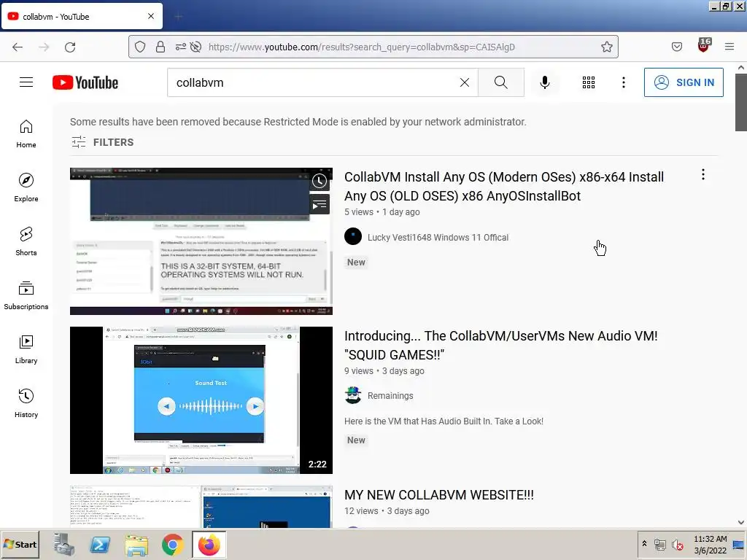Click Lucky Vesti1648 channel avatar
The height and width of the screenshot is (560, 747).
click(x=353, y=237)
